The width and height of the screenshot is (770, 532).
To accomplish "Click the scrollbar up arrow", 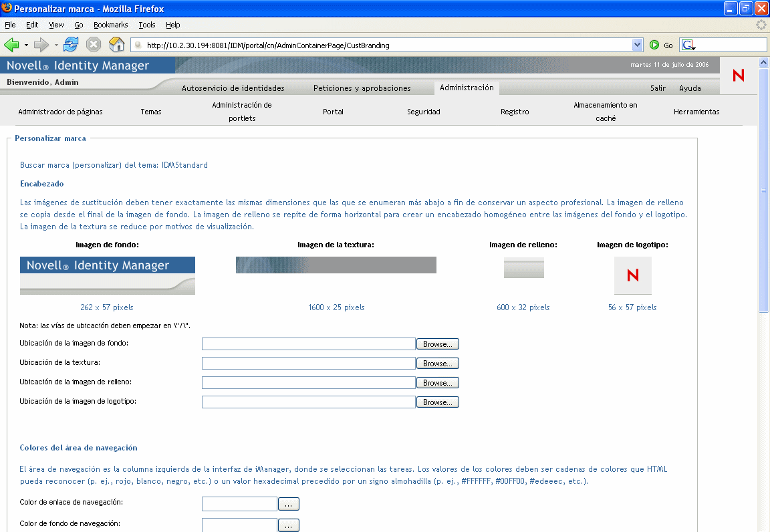I will tap(763, 62).
